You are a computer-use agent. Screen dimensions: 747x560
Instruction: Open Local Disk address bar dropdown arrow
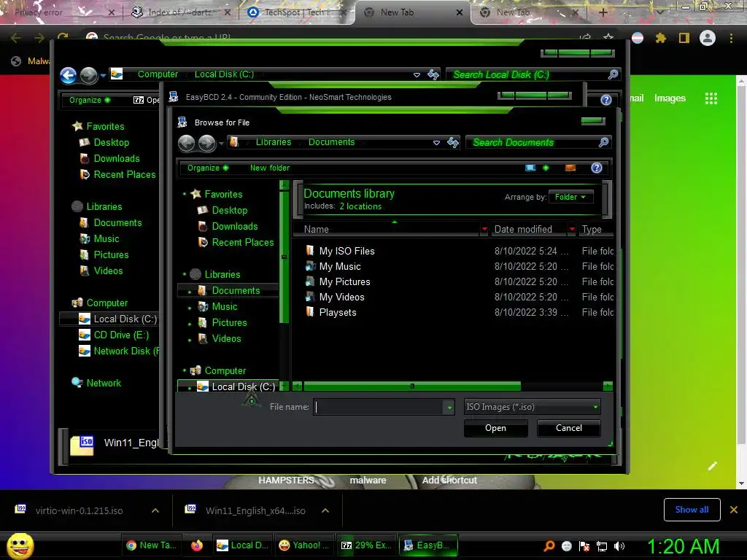[417, 75]
